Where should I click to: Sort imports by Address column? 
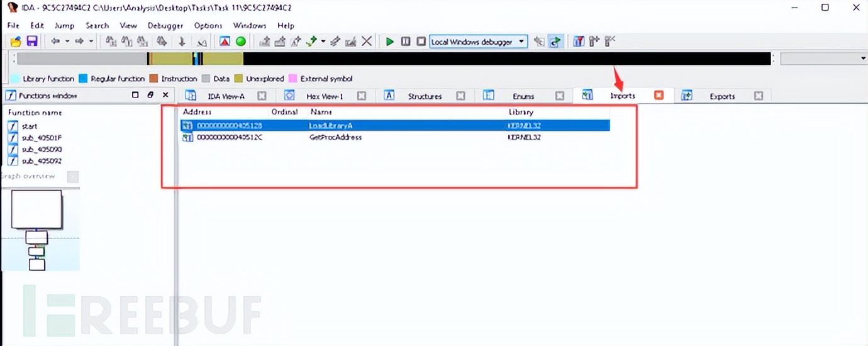click(x=197, y=112)
